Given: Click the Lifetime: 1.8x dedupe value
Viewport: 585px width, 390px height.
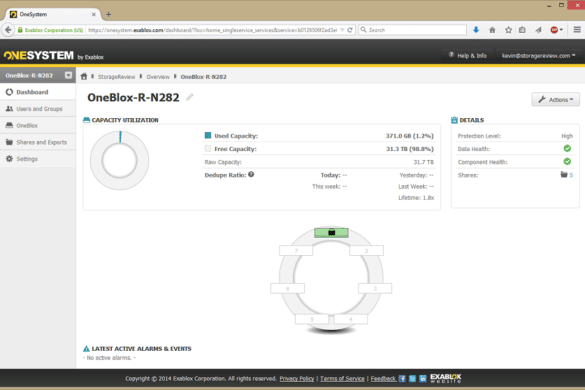Looking at the screenshot, I should 416,198.
